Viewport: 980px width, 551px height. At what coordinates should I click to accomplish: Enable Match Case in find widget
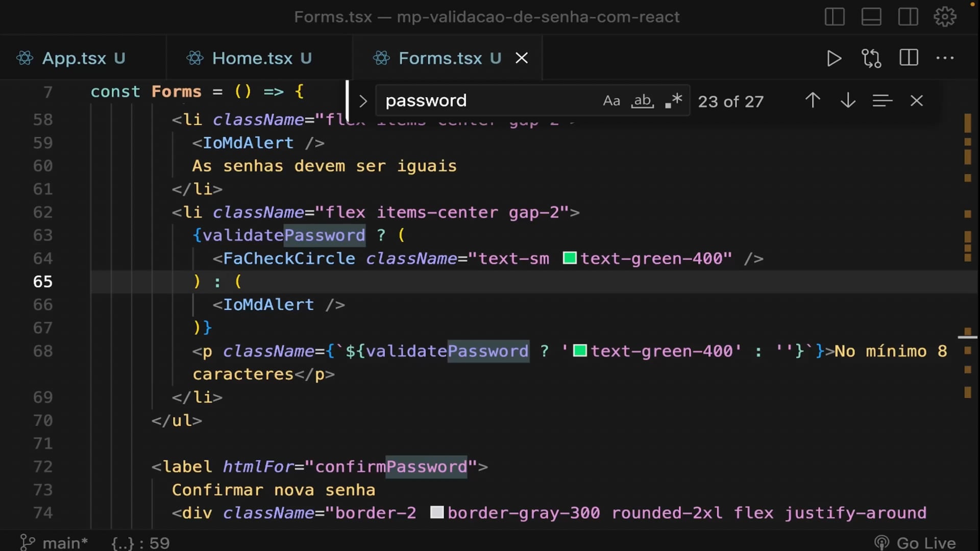[x=611, y=101]
